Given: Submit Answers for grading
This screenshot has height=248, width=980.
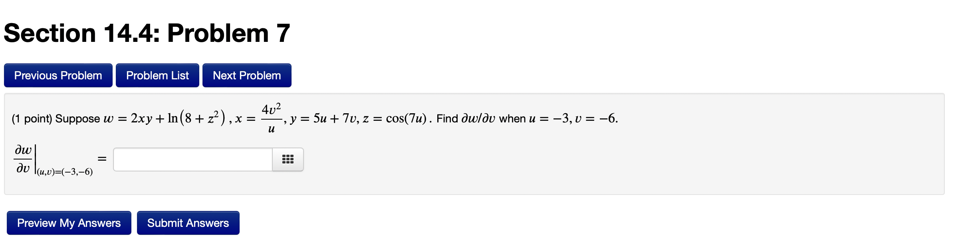Looking at the screenshot, I should coord(188,223).
